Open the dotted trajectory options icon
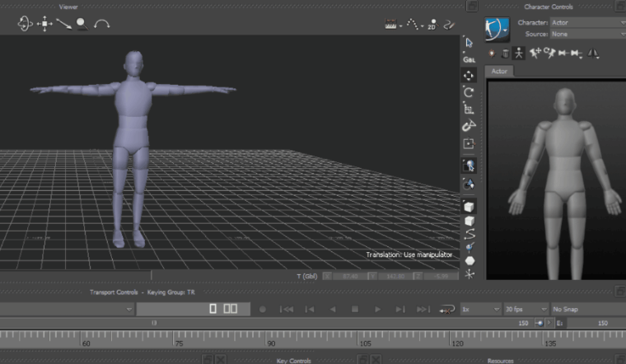Screen dimensions: 626x364 click(x=414, y=25)
